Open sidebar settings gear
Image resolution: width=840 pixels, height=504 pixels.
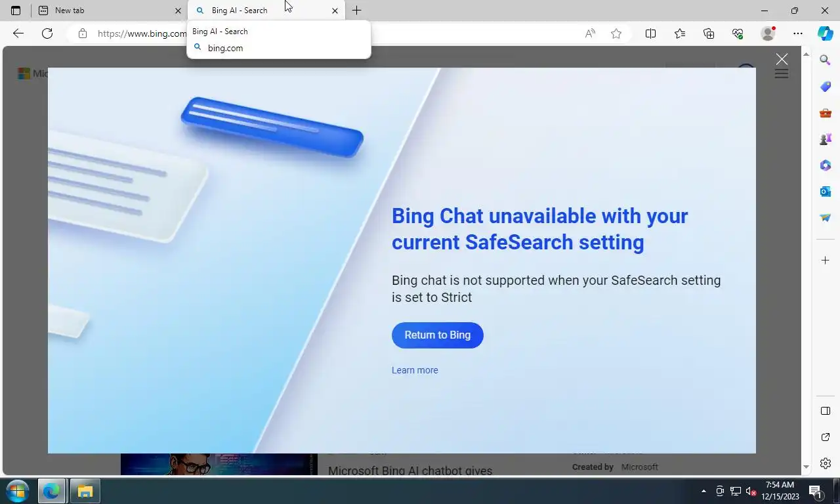point(826,463)
